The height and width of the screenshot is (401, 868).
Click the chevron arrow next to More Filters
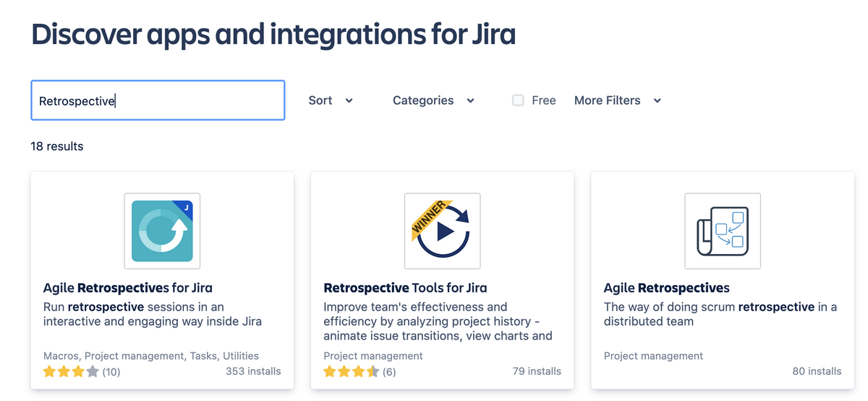[658, 101]
